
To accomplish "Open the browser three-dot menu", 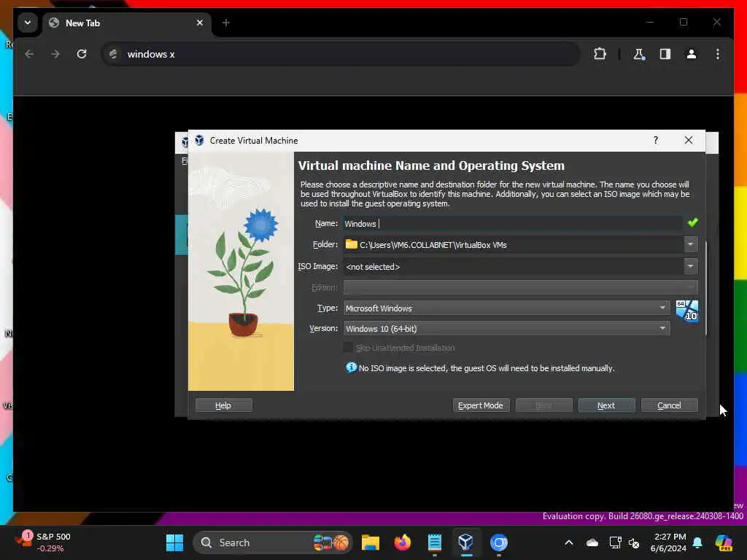I will pyautogui.click(x=718, y=54).
